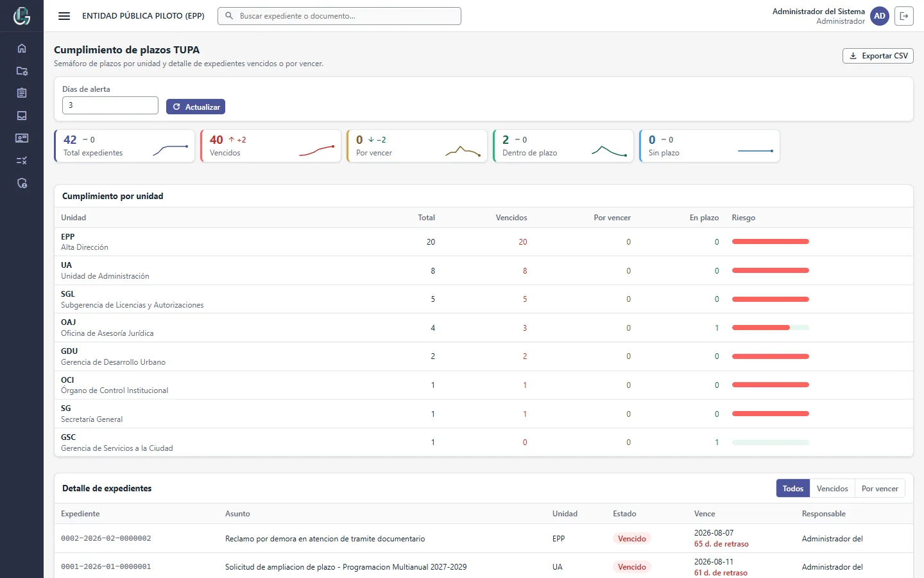This screenshot has width=924, height=578.
Task: Open the contact card sidebar icon
Action: point(22,138)
